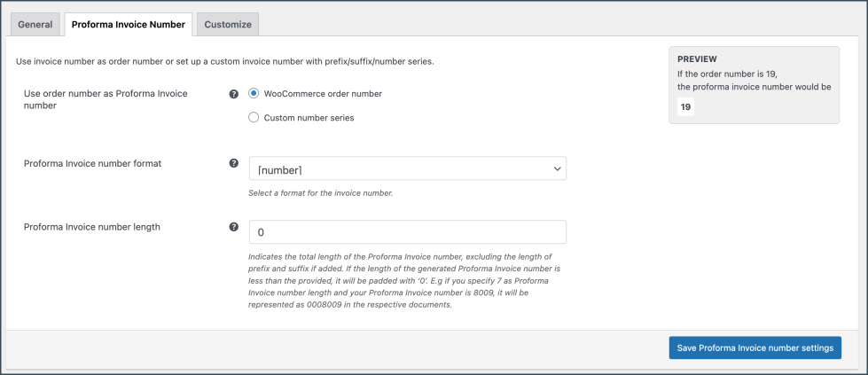Click the preview invoice number value 19

685,107
